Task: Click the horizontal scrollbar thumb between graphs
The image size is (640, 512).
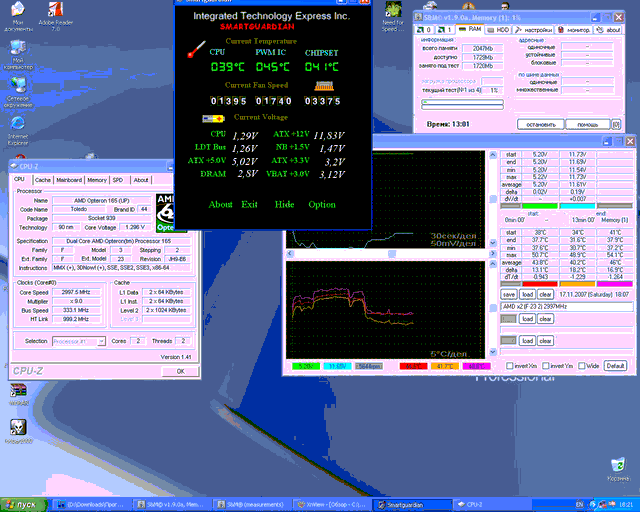Action: tap(392, 254)
